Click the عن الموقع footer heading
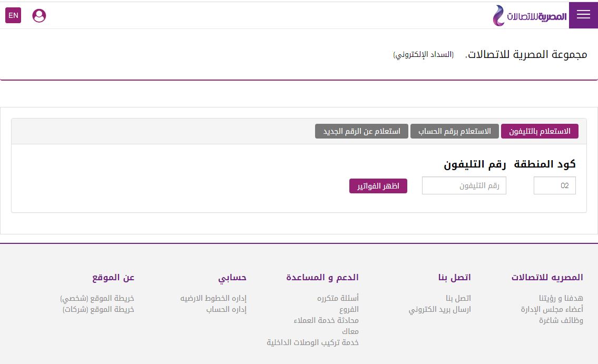598x364 pixels. tap(113, 277)
